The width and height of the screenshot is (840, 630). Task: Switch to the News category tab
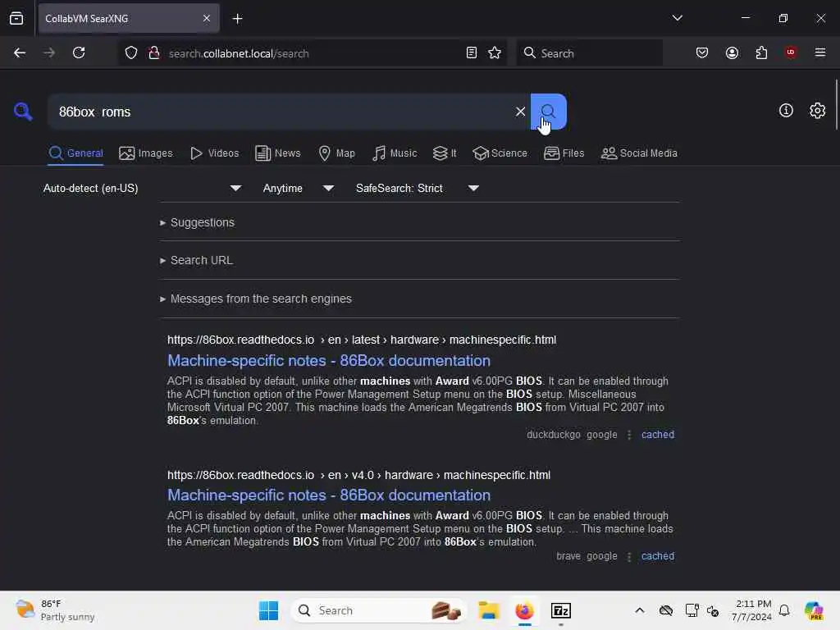tap(277, 153)
